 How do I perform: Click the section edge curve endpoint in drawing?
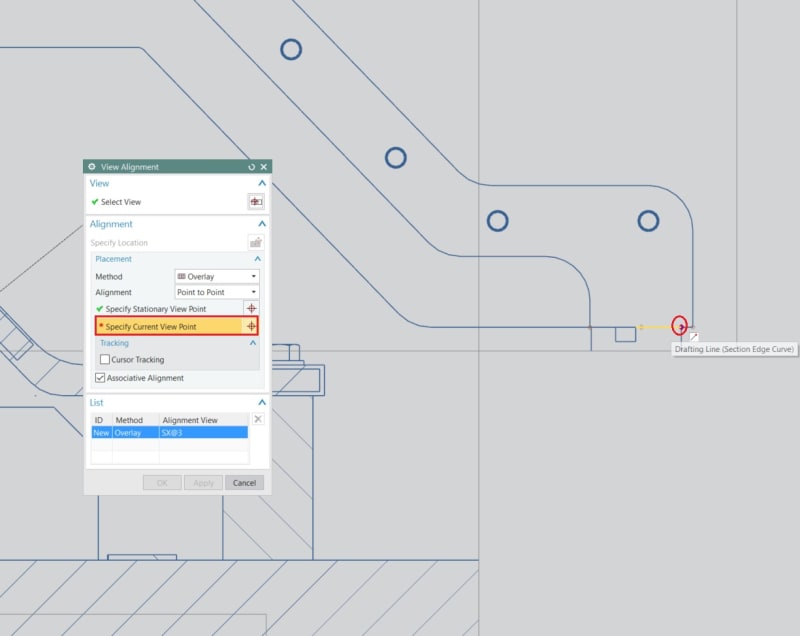coord(679,326)
